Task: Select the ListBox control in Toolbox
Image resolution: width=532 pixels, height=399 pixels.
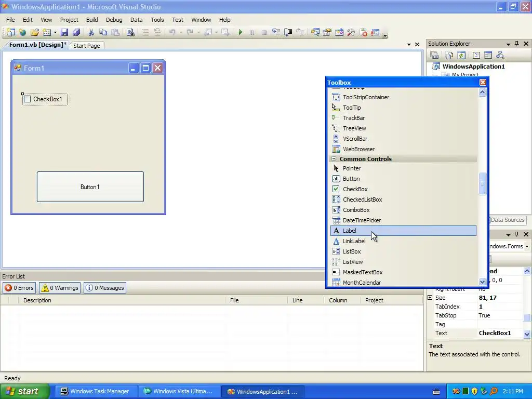Action: 403,251
